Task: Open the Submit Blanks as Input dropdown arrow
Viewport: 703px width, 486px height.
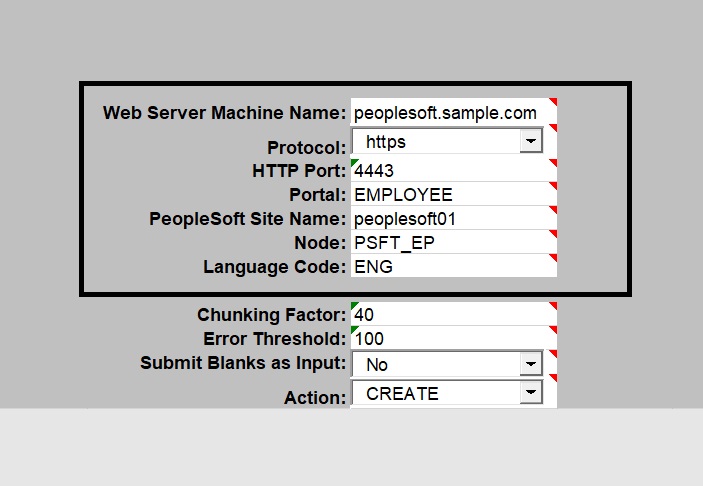Action: point(531,364)
